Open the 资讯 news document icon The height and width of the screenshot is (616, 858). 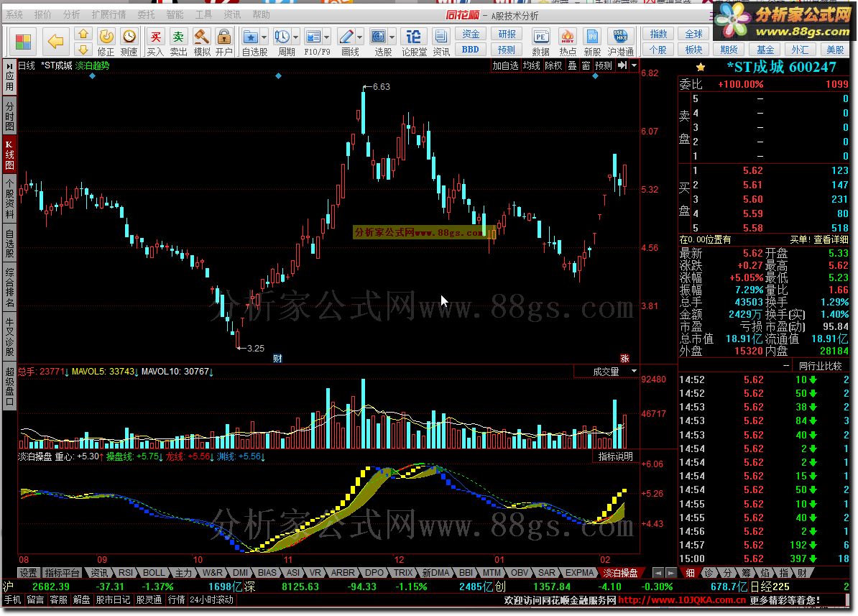(x=441, y=42)
